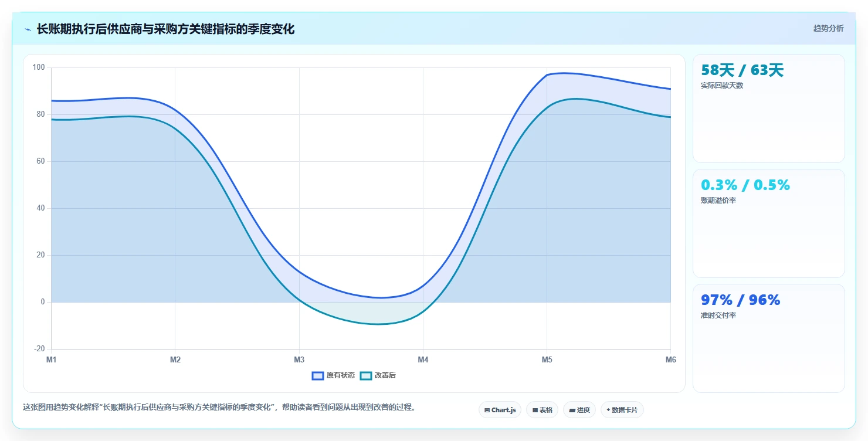The height and width of the screenshot is (441, 868).
Task: Click the M1 axis label
Action: (x=51, y=359)
